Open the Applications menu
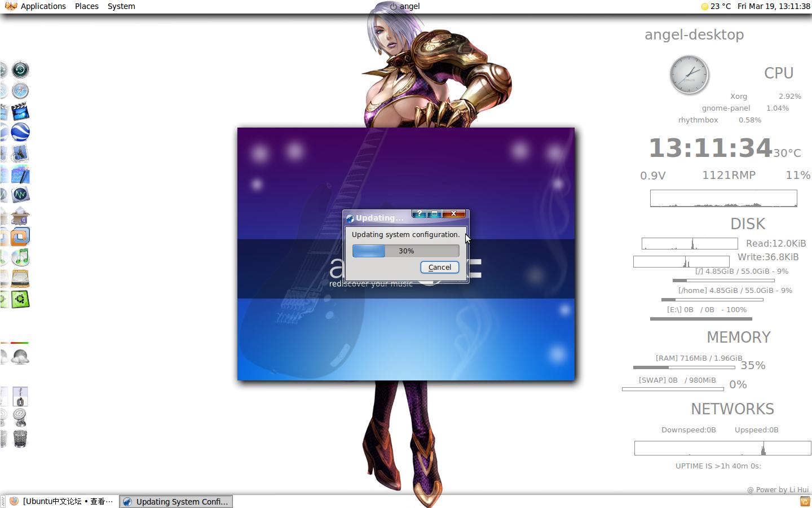This screenshot has height=508, width=812. coord(43,6)
